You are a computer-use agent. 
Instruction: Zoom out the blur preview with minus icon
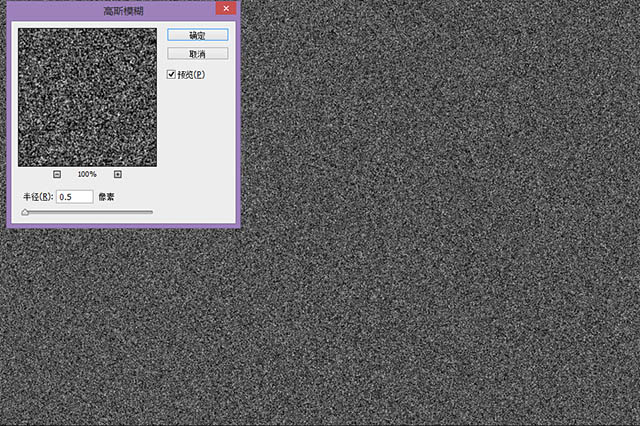pos(57,174)
